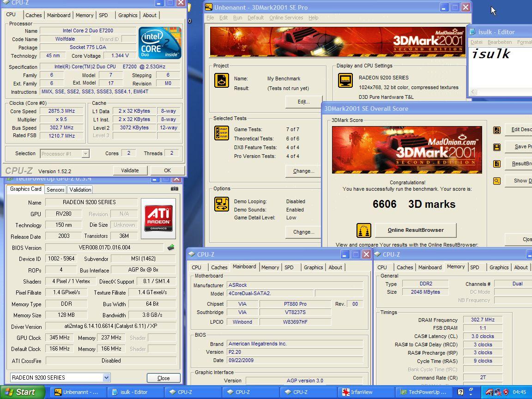Click the Edit Description button
532x399 pixels.
(x=519, y=130)
